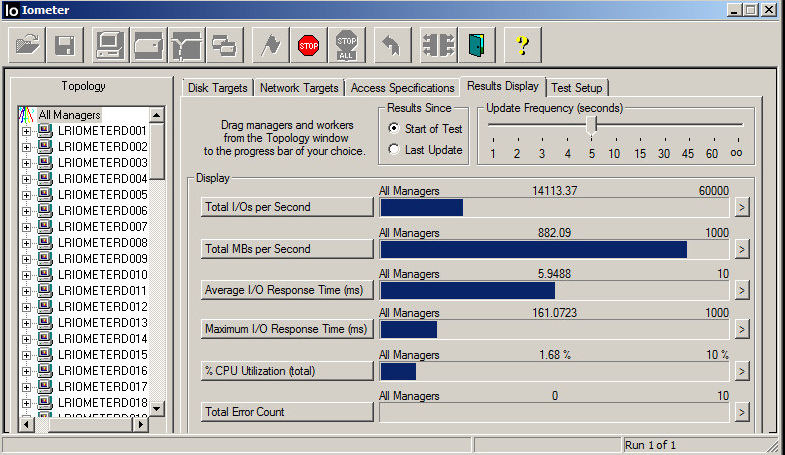Viewport: 785px width, 455px height.
Task: Add a new disk worker icon
Action: (149, 45)
